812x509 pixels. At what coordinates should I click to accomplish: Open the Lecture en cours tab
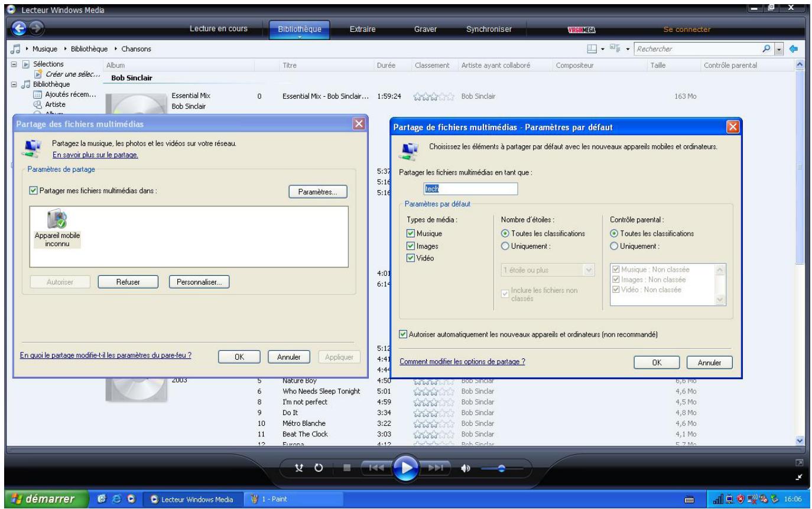click(218, 29)
